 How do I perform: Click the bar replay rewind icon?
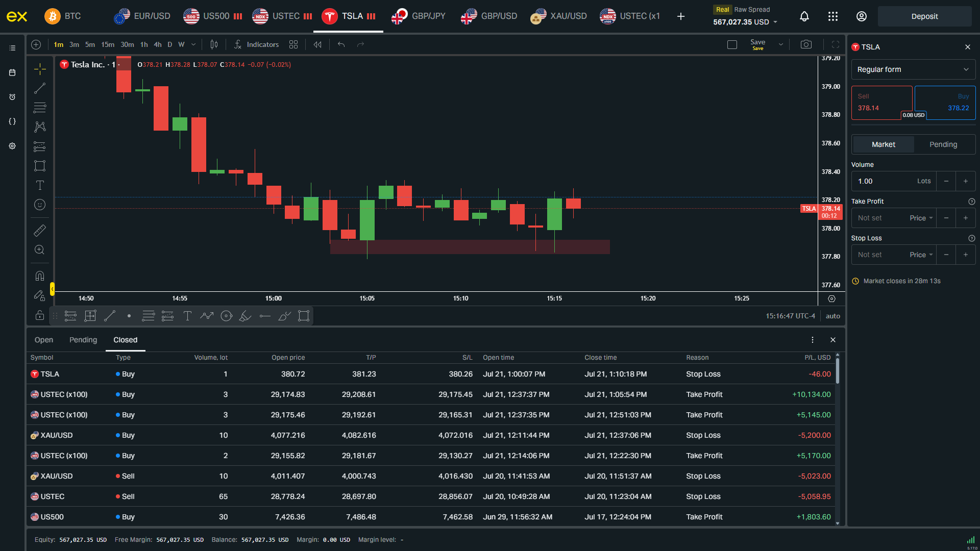coord(317,44)
